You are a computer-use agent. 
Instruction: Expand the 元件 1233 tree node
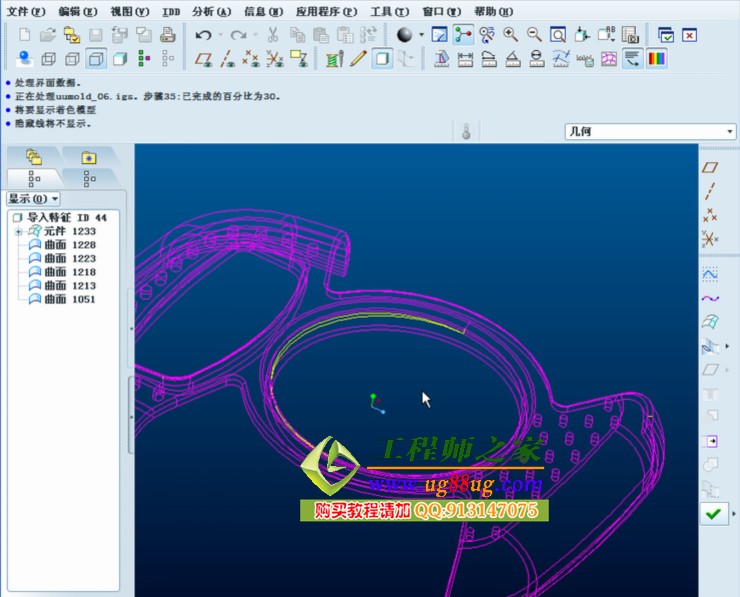18,231
